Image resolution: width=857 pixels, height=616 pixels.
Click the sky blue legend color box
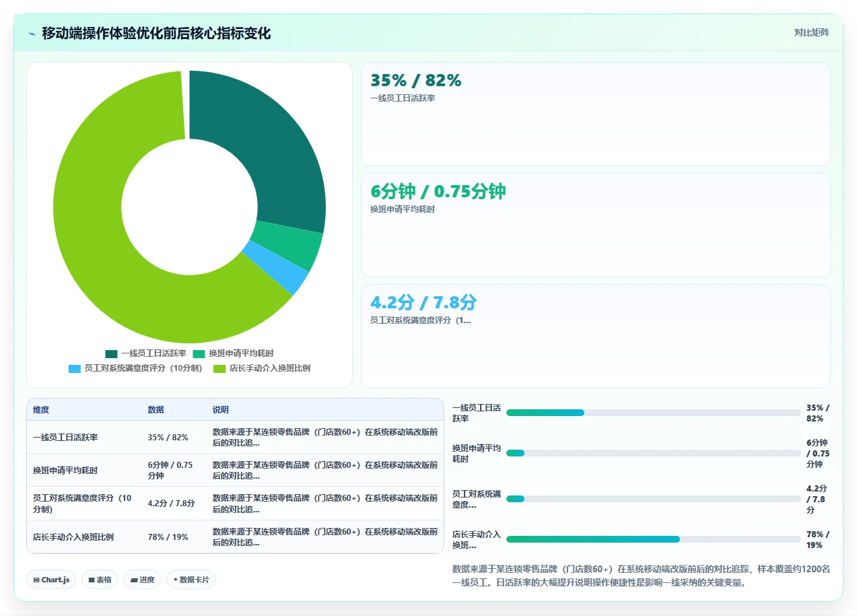click(75, 368)
